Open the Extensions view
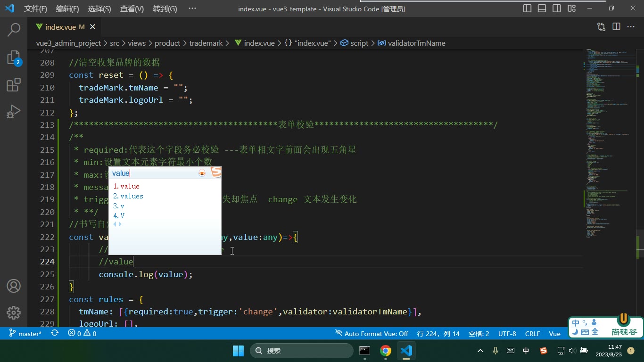The height and width of the screenshot is (362, 644). click(14, 85)
